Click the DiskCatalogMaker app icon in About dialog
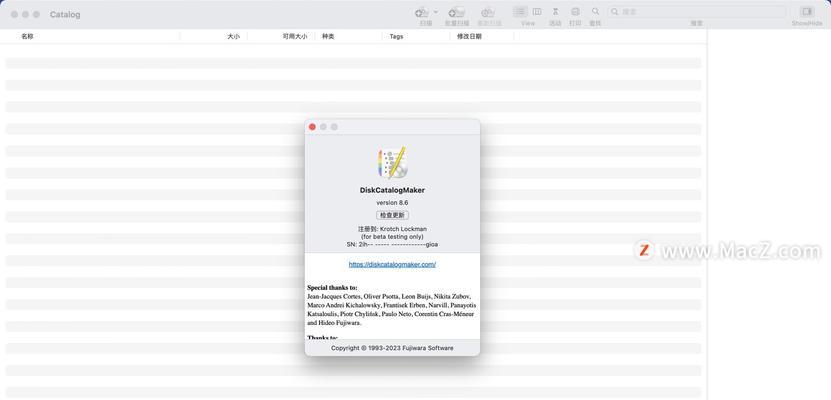 click(x=392, y=162)
